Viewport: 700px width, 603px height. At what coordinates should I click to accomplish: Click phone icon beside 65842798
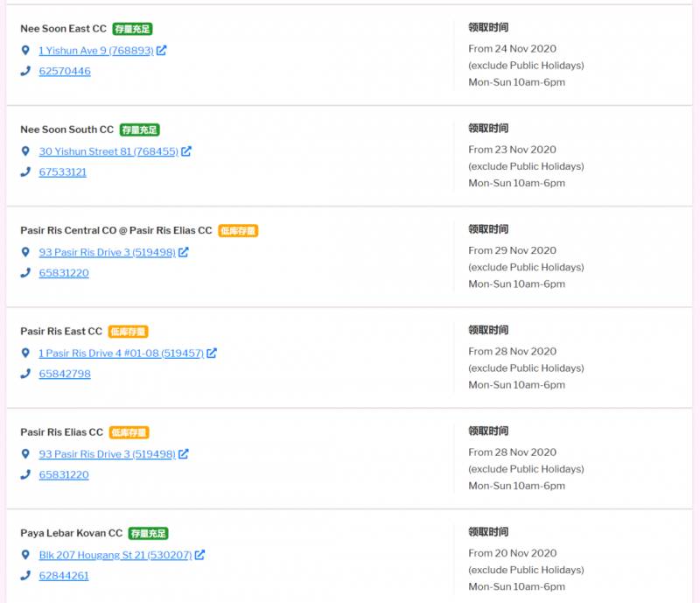coord(26,375)
